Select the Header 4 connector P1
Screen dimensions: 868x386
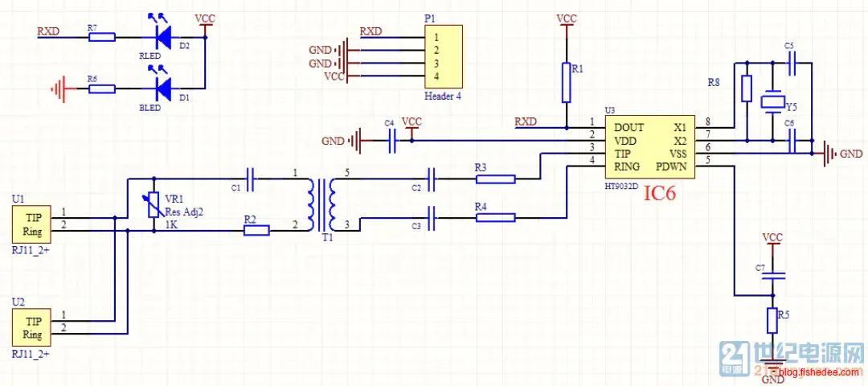coord(444,56)
